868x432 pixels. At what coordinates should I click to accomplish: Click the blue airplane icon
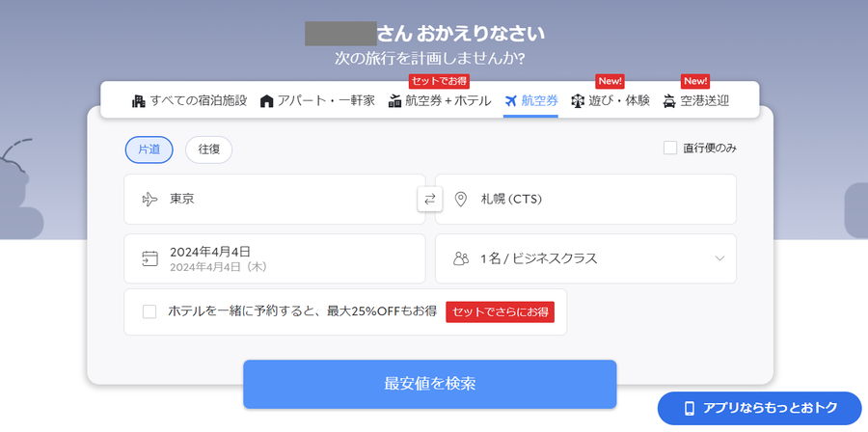pos(510,100)
